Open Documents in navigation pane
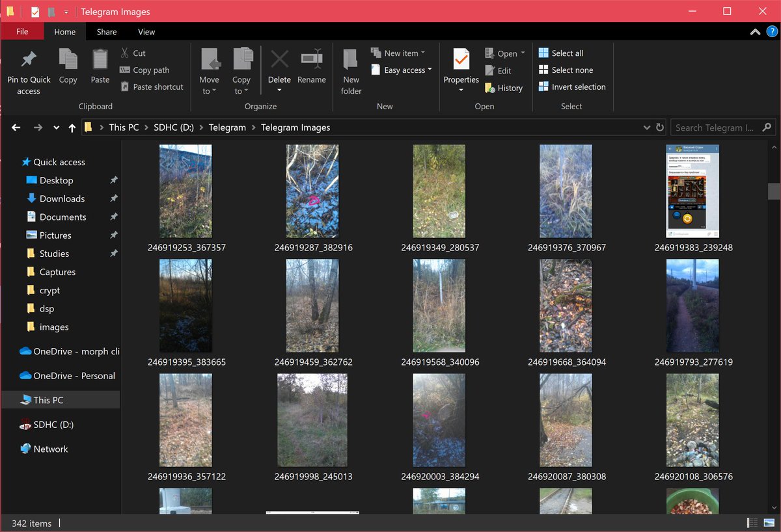 click(62, 217)
